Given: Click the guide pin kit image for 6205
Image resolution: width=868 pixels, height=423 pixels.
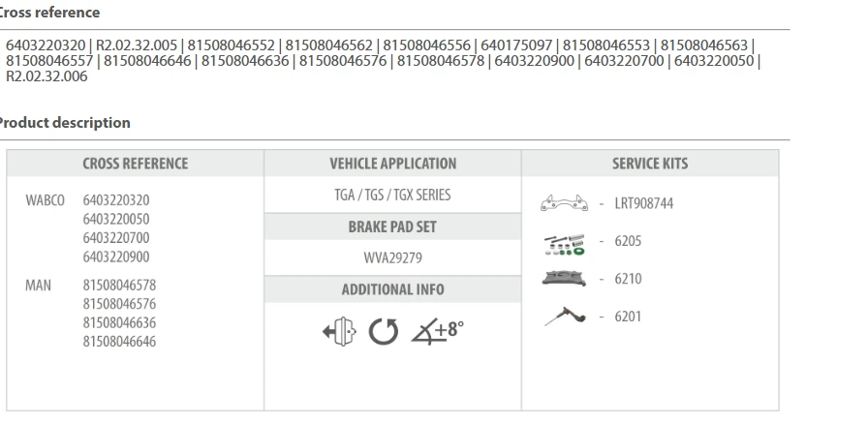Looking at the screenshot, I should pos(565,244).
